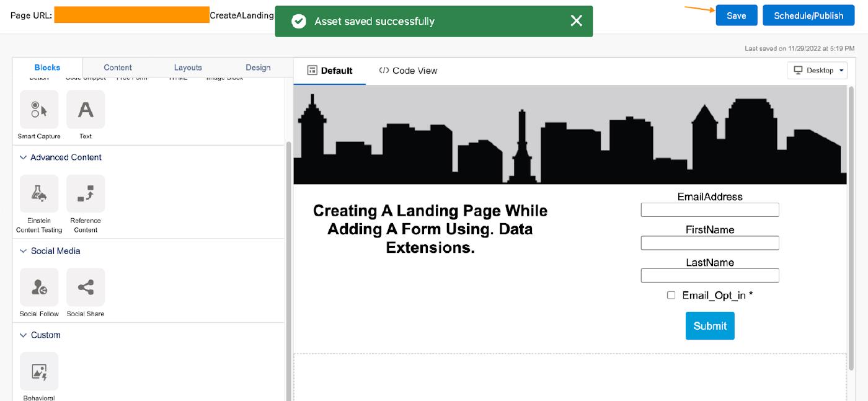Screen dimensions: 868x401
Task: Select the Social Follow block icon
Action: coord(39,288)
